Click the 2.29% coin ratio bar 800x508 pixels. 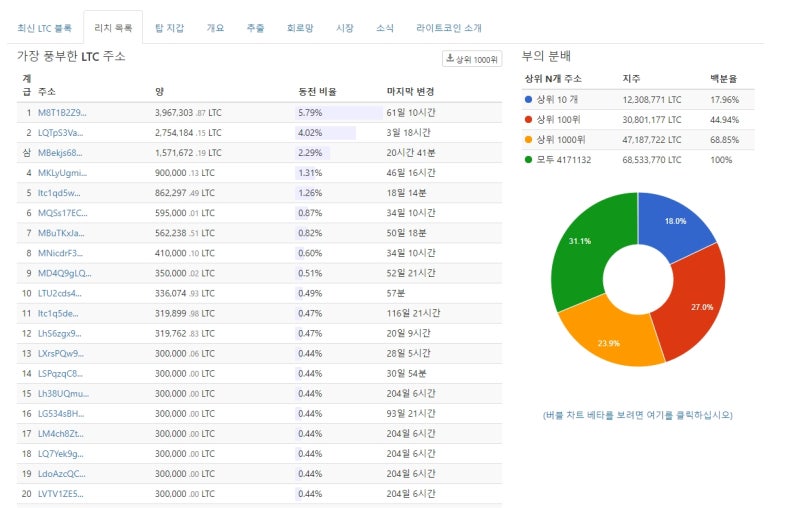click(x=312, y=153)
